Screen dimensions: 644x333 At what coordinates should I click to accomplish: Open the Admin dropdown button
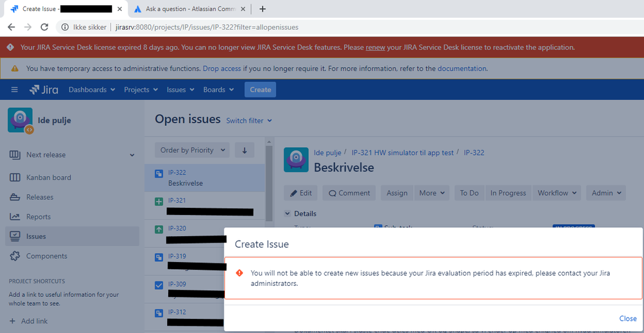(x=606, y=193)
